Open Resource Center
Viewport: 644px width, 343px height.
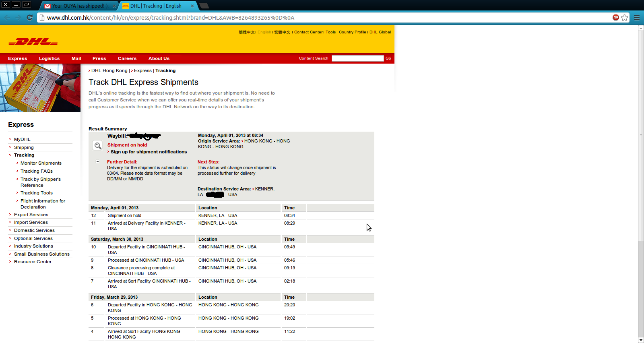pyautogui.click(x=33, y=262)
